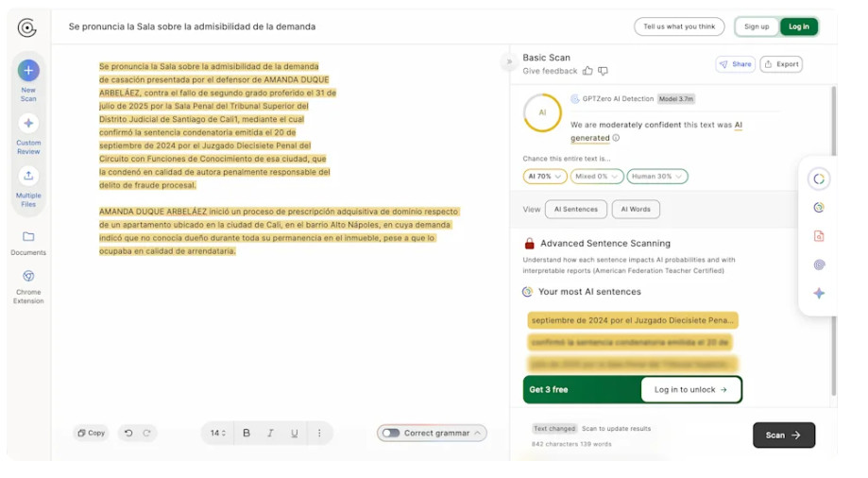Open Custom Review from the sidebar

[x=28, y=123]
